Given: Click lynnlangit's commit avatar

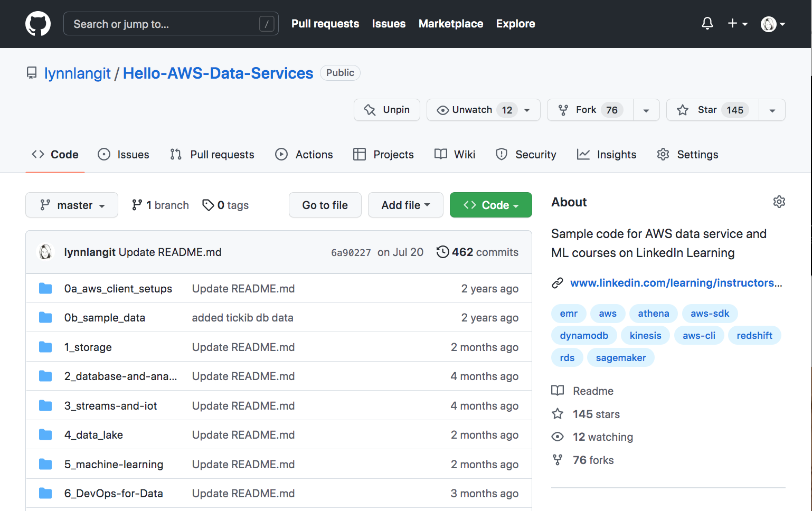Looking at the screenshot, I should coord(45,252).
